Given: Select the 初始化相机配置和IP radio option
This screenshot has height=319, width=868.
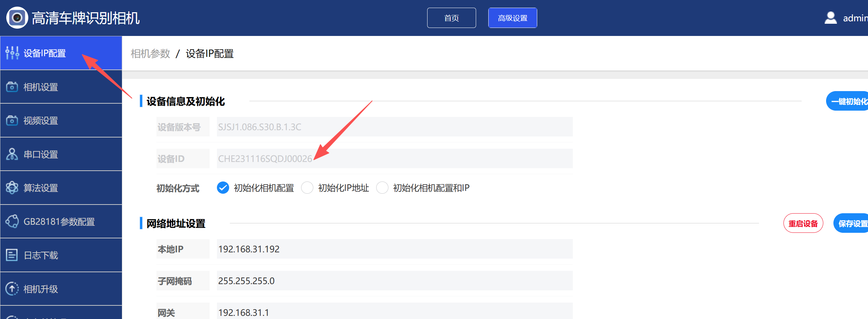Looking at the screenshot, I should click(x=382, y=188).
